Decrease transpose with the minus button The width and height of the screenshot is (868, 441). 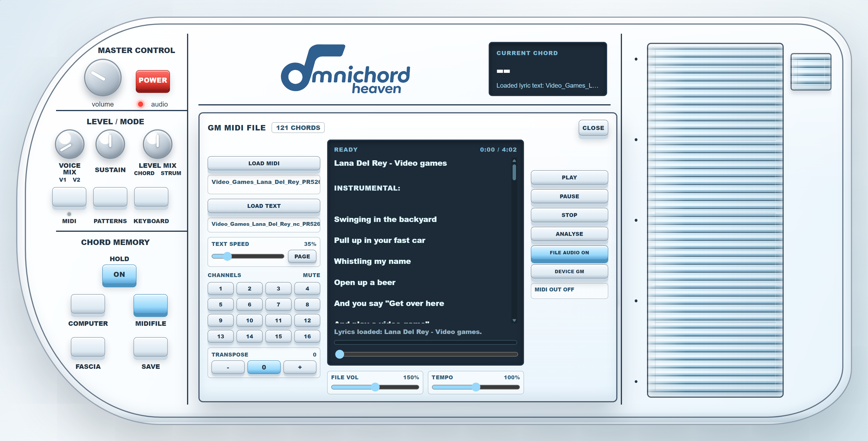(228, 367)
